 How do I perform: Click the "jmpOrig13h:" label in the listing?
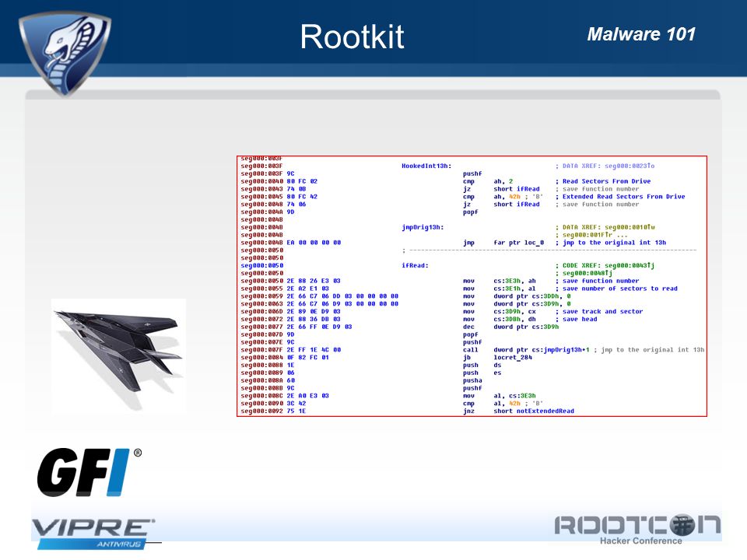point(423,228)
